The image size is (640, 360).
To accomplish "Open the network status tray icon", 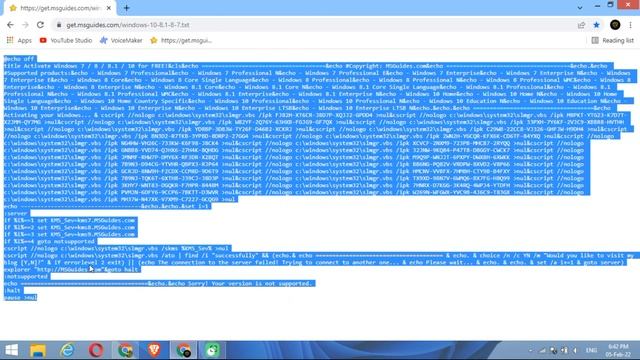I will 542,350.
